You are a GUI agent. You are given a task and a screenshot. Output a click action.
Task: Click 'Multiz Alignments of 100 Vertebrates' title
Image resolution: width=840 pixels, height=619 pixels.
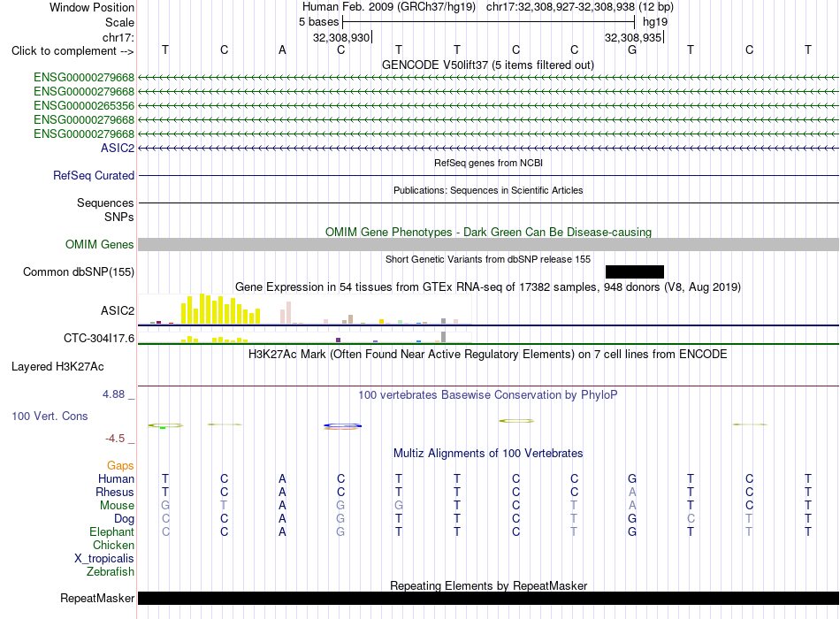(x=488, y=454)
